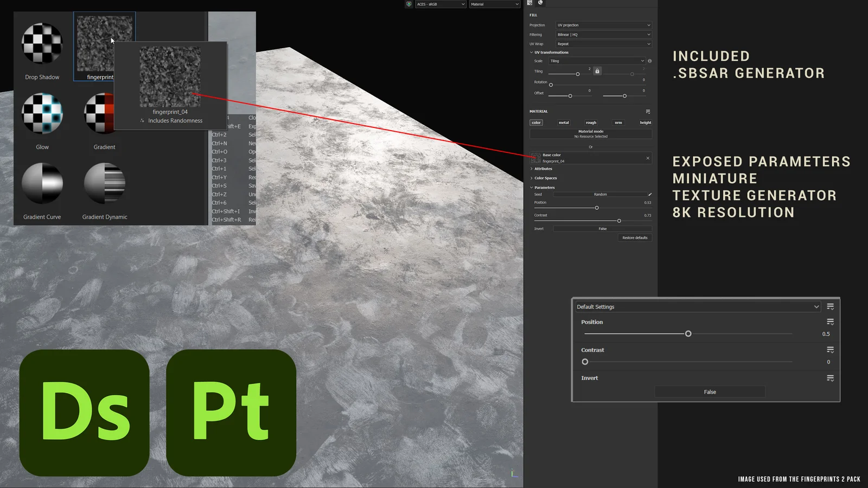Click the Contrast slider handle at 0.73
Viewport: 868px width, 488px height.
coord(618,221)
